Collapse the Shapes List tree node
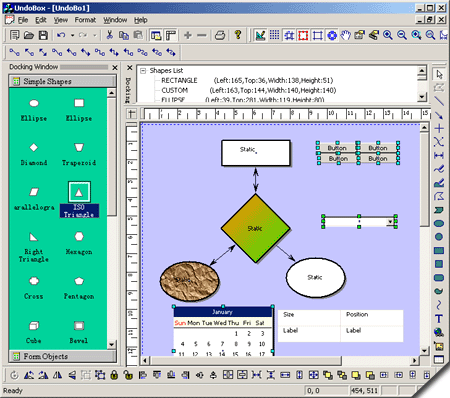This screenshot has width=450, height=398. point(143,71)
